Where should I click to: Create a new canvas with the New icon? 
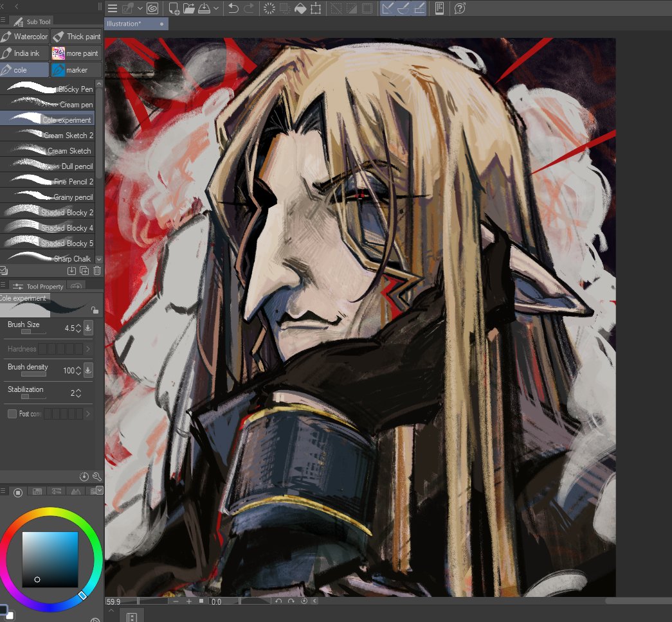(174, 8)
